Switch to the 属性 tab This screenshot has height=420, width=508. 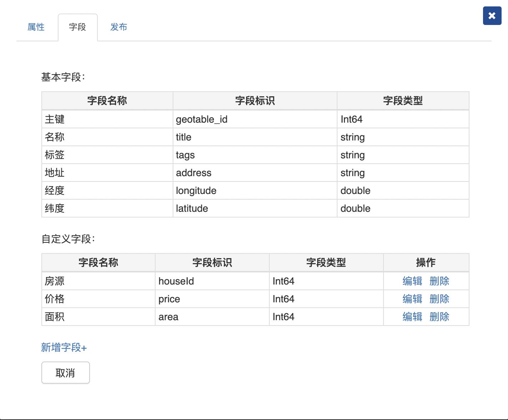36,27
